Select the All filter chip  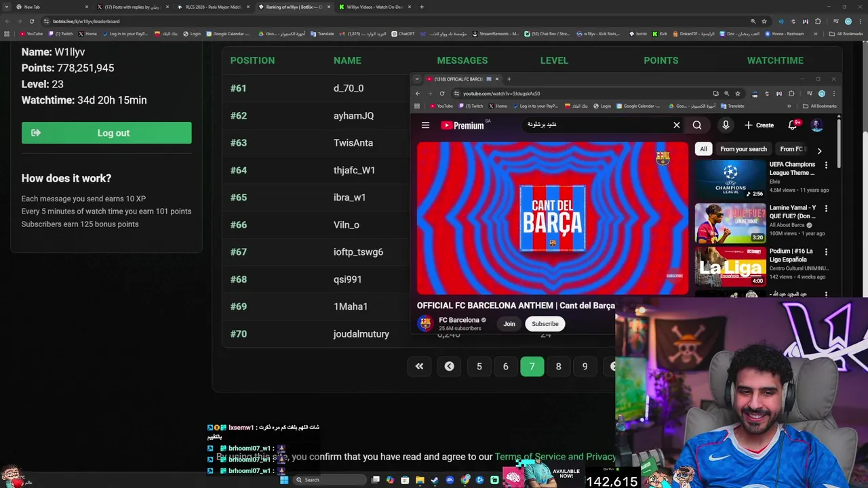(703, 149)
